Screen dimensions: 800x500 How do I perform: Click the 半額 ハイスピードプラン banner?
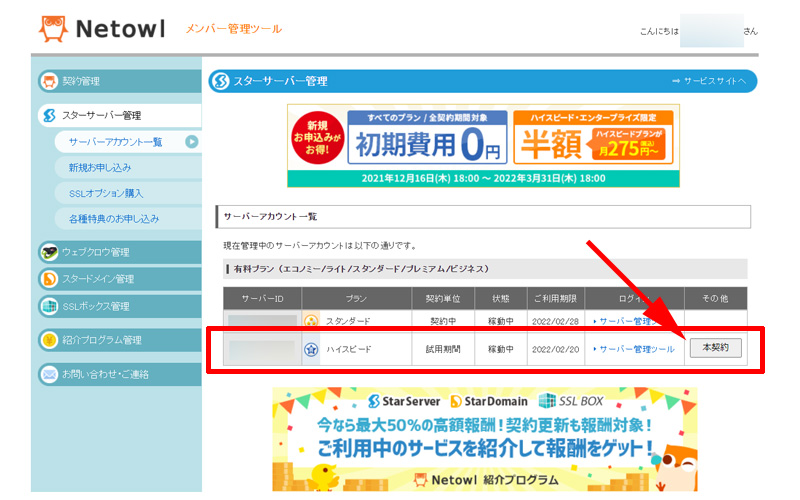pyautogui.click(x=593, y=137)
